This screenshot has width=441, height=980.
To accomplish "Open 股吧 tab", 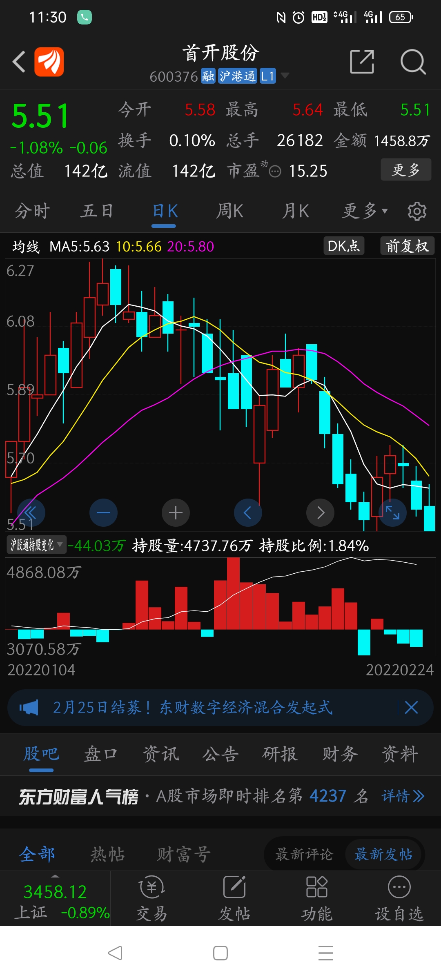I will pos(41,754).
